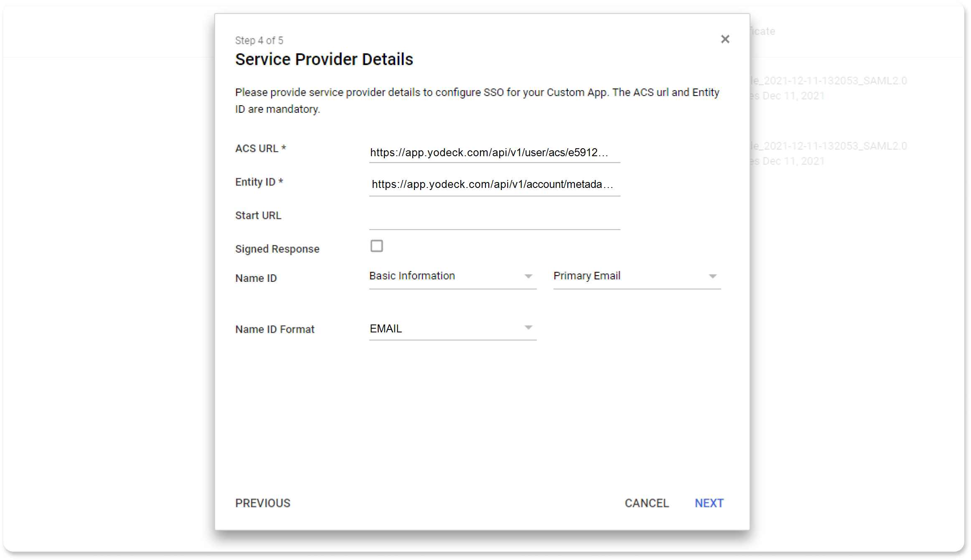Proceed by clicking NEXT
The image size is (971, 560).
709,503
